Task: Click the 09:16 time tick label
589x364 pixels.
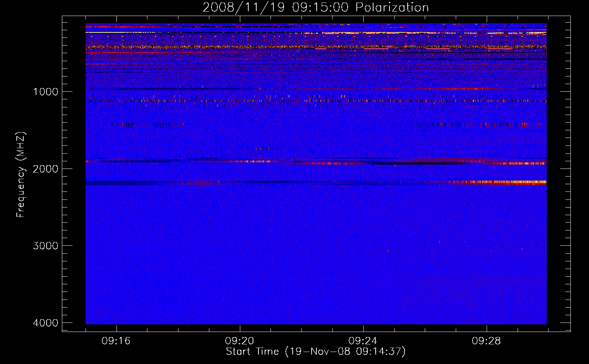Action: (116, 341)
